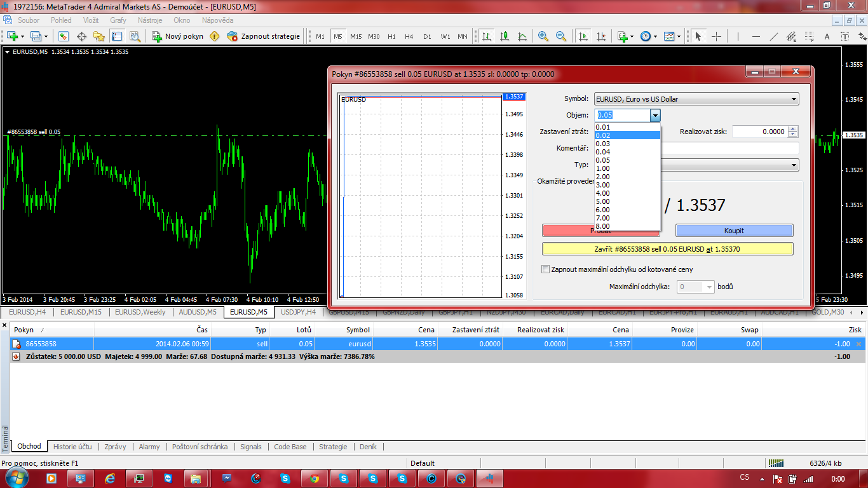The width and height of the screenshot is (868, 488).
Task: Zoom out of the chart
Action: pos(561,36)
